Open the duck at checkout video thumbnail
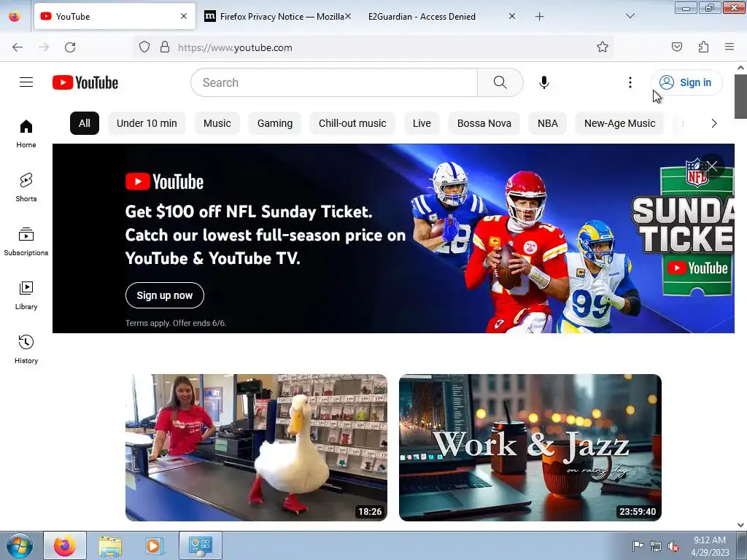Image resolution: width=747 pixels, height=560 pixels. (x=256, y=447)
